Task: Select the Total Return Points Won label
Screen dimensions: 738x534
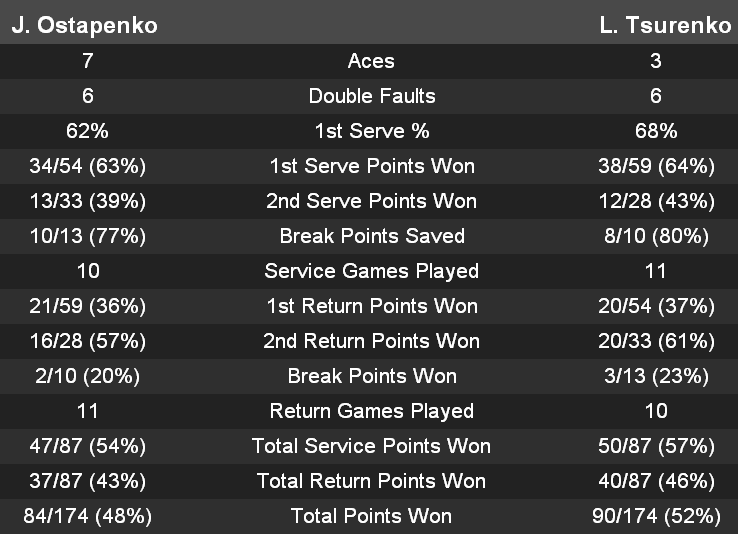Action: 371,481
